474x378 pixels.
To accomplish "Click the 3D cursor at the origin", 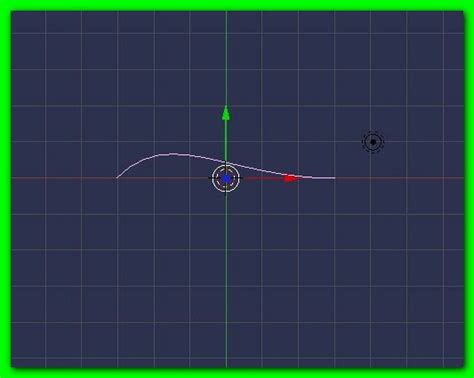I will click(x=226, y=178).
